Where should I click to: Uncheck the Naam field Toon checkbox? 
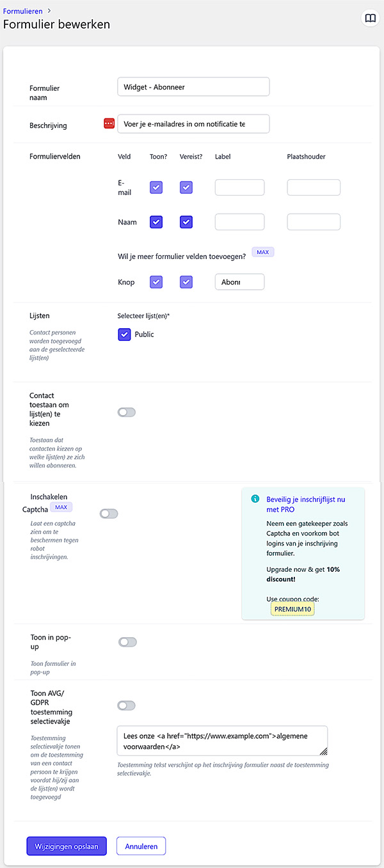tap(156, 222)
